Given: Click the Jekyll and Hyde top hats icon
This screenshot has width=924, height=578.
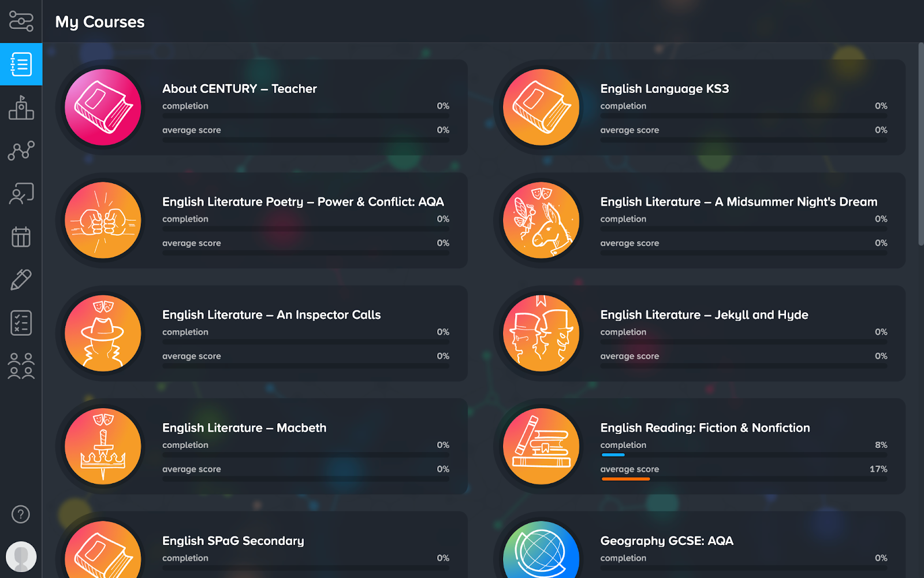Looking at the screenshot, I should click(541, 333).
